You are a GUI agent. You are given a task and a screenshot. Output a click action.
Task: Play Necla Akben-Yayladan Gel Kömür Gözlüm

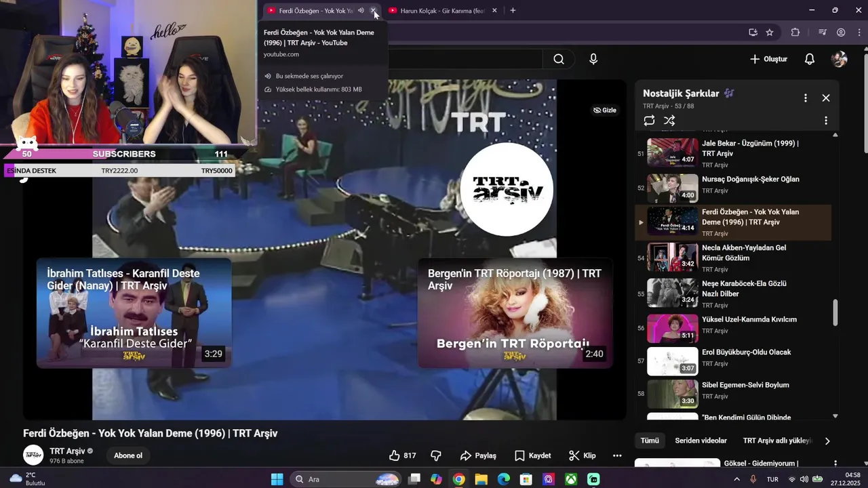point(732,258)
